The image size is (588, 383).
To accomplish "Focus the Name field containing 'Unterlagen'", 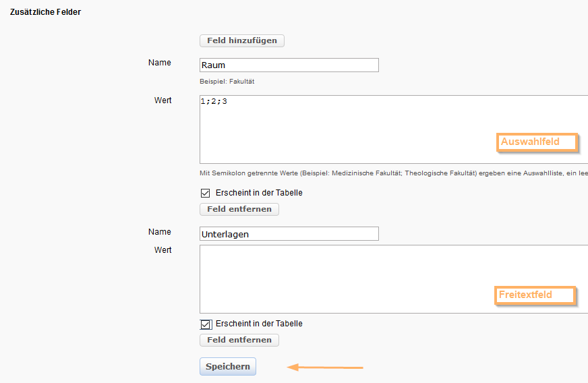I will tap(289, 234).
